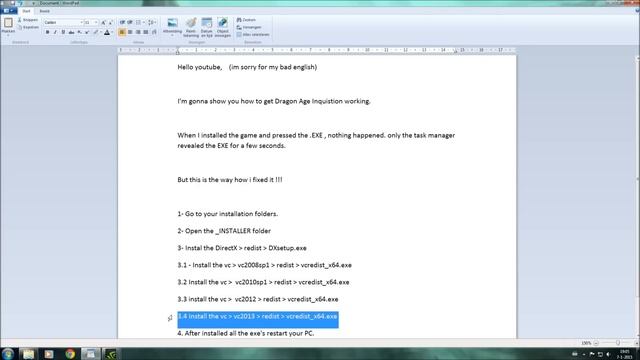Click the NVIDIA taskbar icon

point(111,354)
